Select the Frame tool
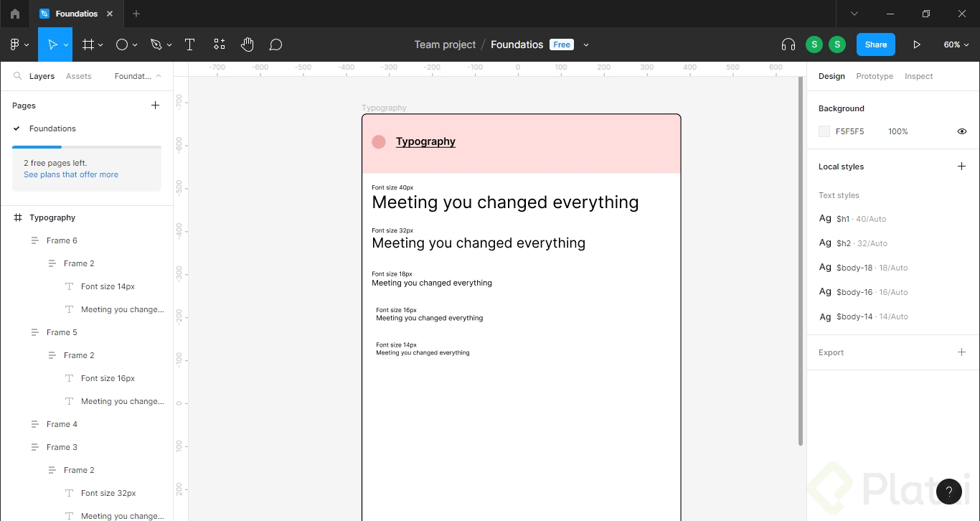This screenshot has height=521, width=980. [x=88, y=44]
